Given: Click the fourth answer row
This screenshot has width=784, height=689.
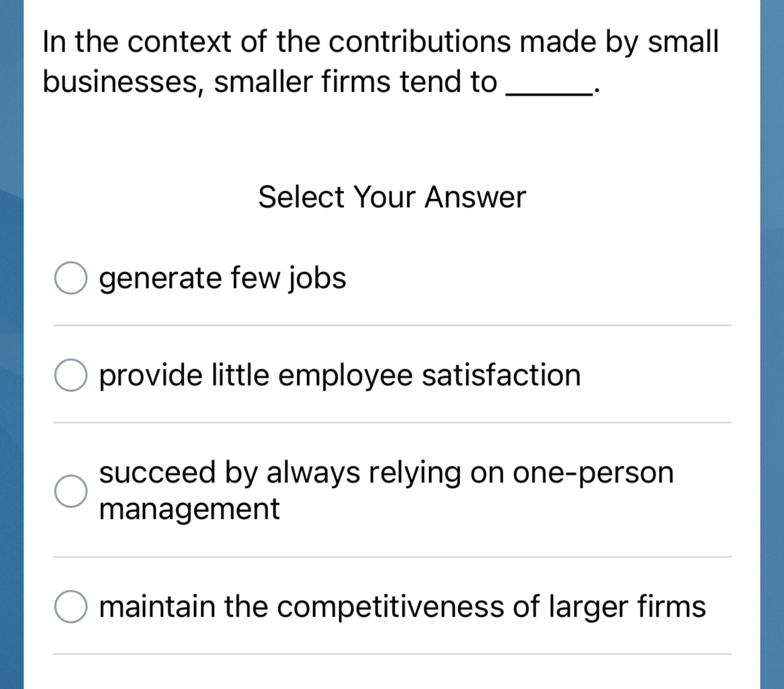Looking at the screenshot, I should click(x=392, y=606).
